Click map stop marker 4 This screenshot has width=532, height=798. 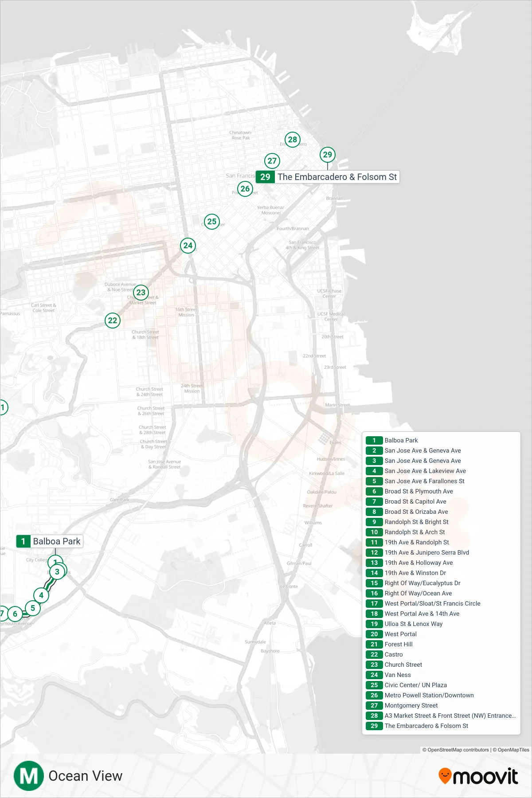click(x=41, y=595)
